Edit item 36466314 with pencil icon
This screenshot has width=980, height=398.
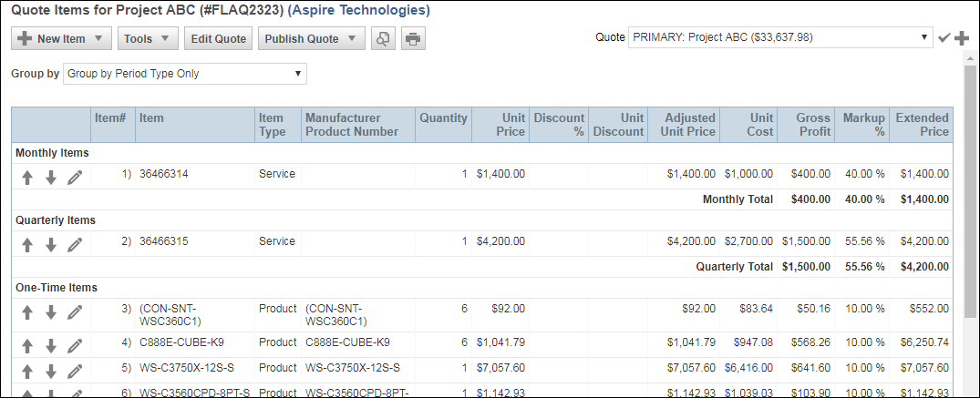click(75, 178)
